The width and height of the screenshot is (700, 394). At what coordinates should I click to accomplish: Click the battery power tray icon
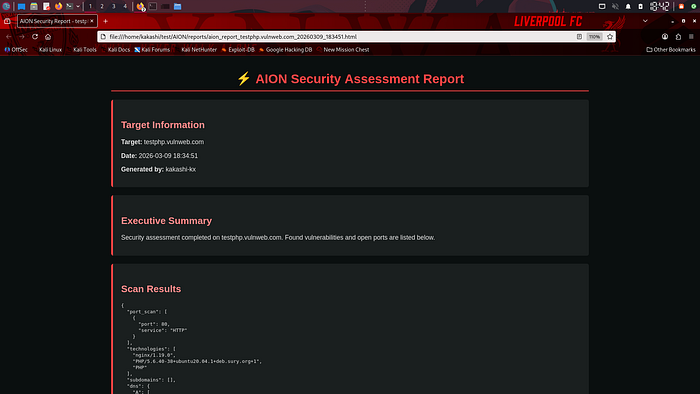pyautogui.click(x=641, y=6)
